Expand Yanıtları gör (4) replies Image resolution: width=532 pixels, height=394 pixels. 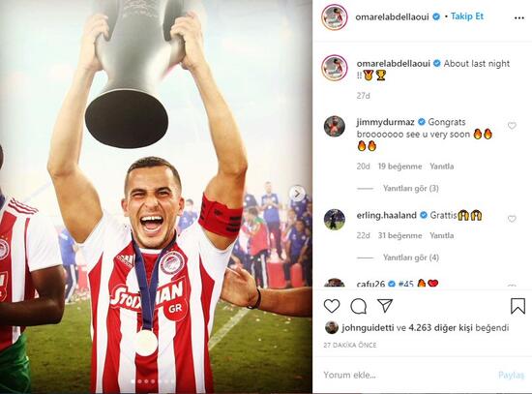click(x=410, y=258)
